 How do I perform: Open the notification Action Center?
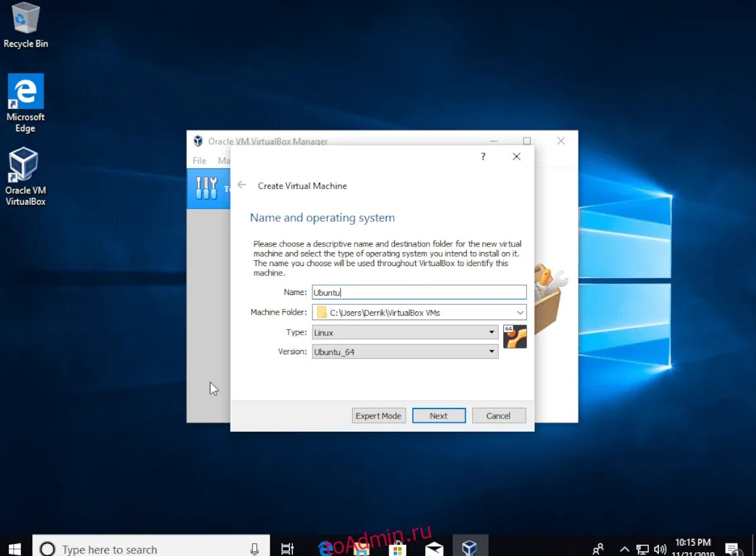click(x=732, y=548)
